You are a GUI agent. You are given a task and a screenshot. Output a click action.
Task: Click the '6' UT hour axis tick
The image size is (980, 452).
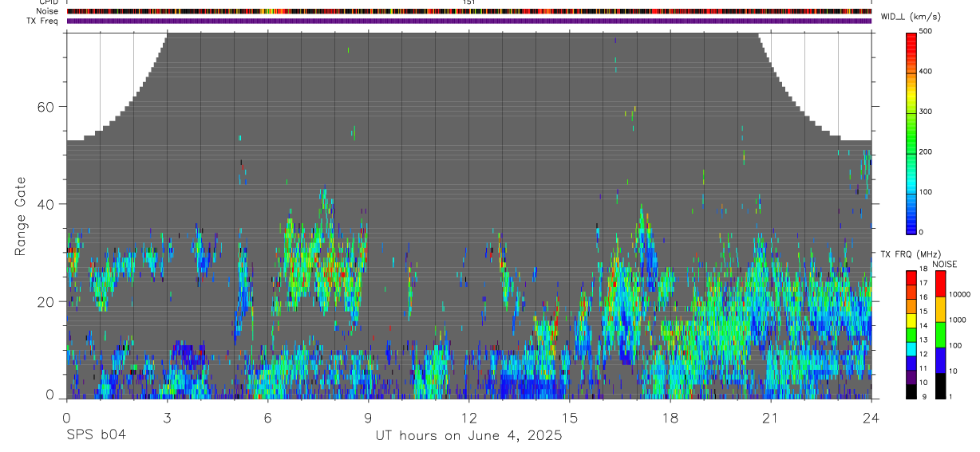[267, 418]
